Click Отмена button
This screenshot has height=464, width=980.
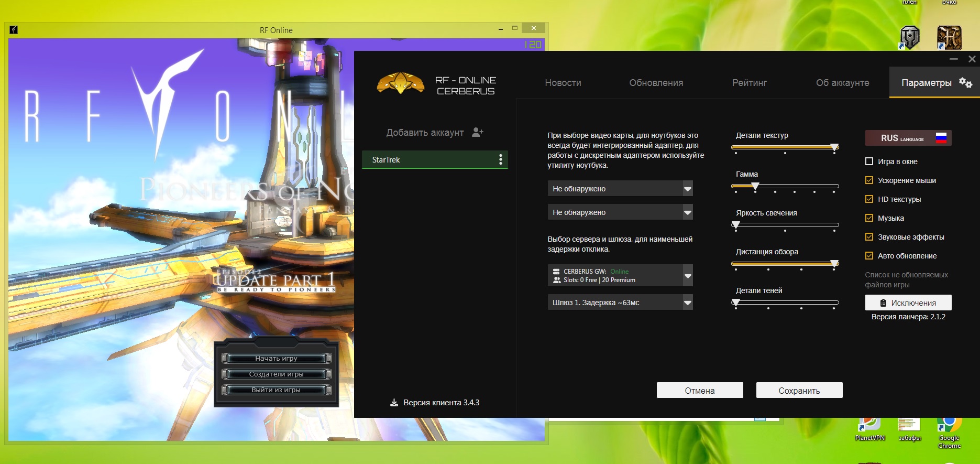point(700,390)
